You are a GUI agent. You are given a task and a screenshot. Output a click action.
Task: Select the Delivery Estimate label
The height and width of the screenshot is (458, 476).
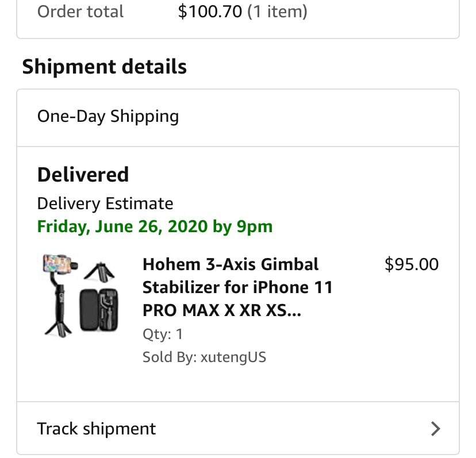tap(105, 203)
